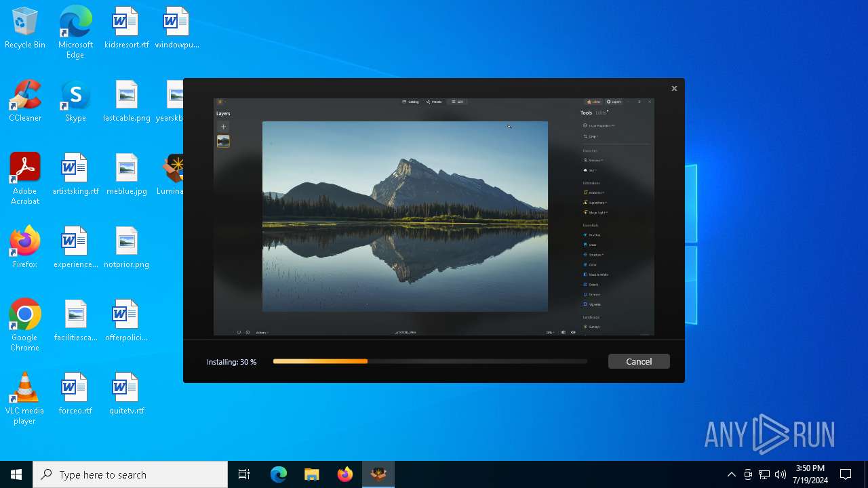
Task: Click the meet now tray icon
Action: tap(748, 474)
